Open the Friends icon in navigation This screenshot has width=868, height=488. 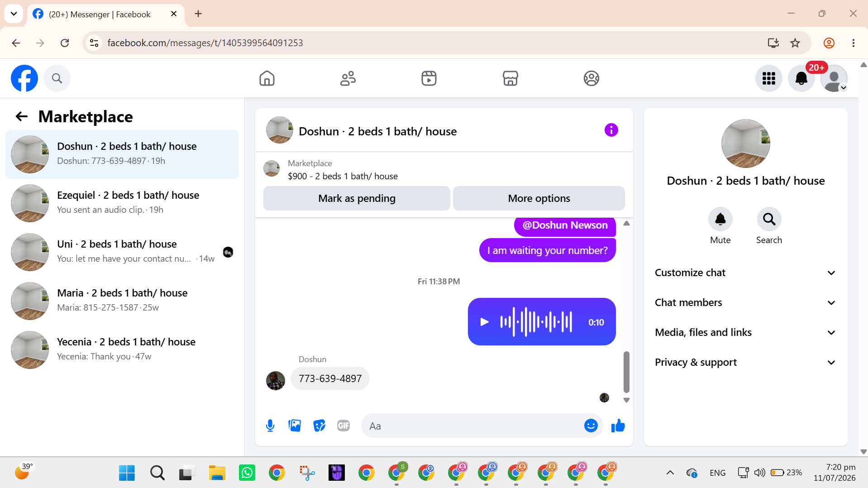[348, 78]
